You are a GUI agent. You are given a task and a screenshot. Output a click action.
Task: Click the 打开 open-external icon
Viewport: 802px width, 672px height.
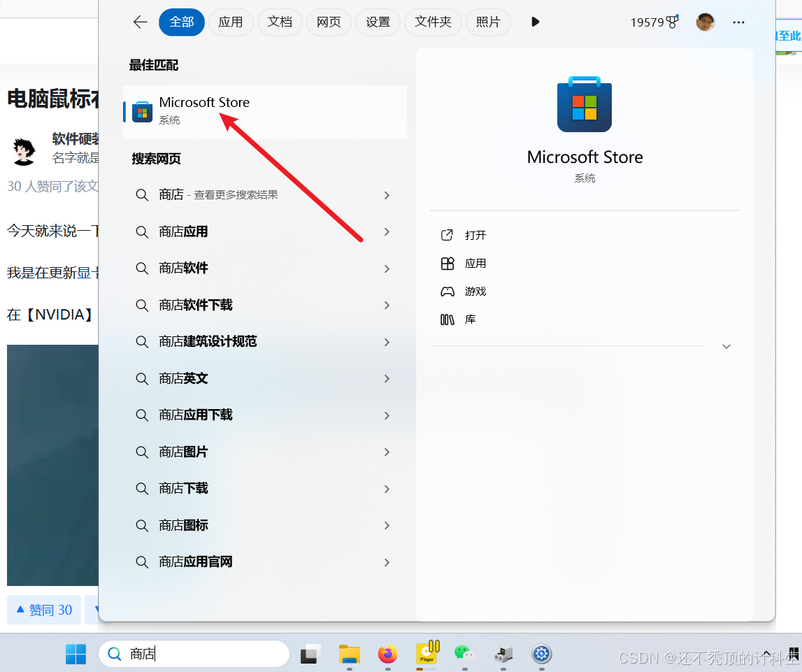pos(447,235)
